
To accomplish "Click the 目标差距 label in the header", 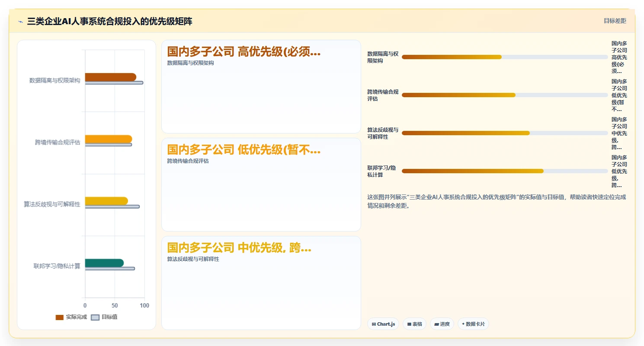I will point(615,21).
